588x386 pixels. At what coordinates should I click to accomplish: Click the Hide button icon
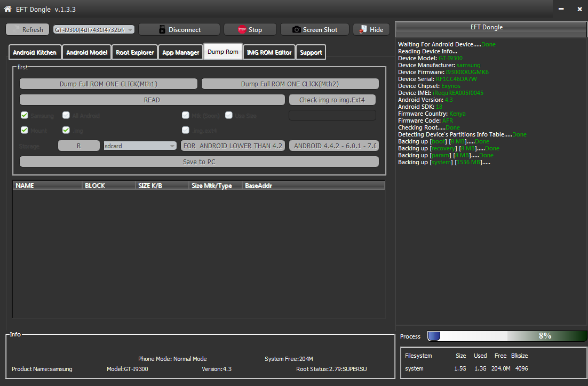pos(363,29)
